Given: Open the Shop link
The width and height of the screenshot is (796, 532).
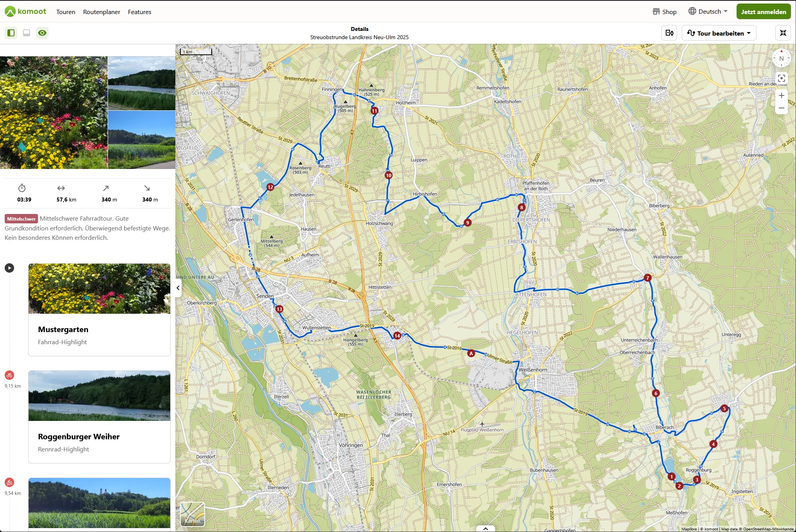Looking at the screenshot, I should tap(665, 12).
